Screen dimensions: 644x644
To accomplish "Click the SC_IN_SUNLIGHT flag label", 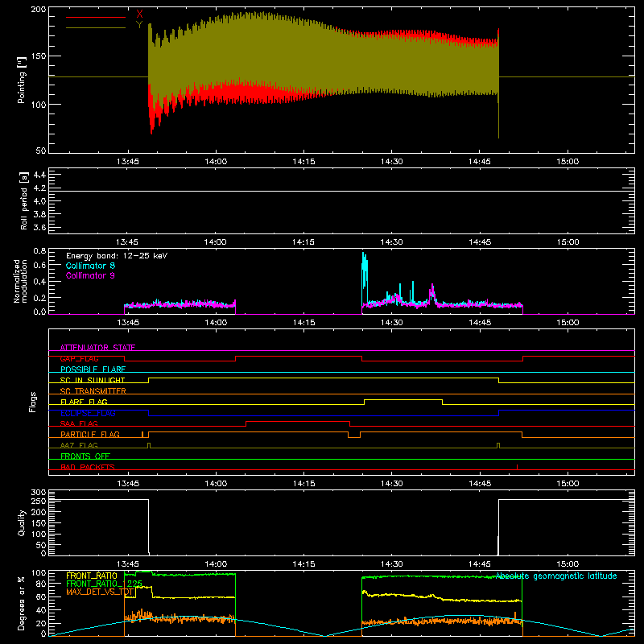I will 93,380.
